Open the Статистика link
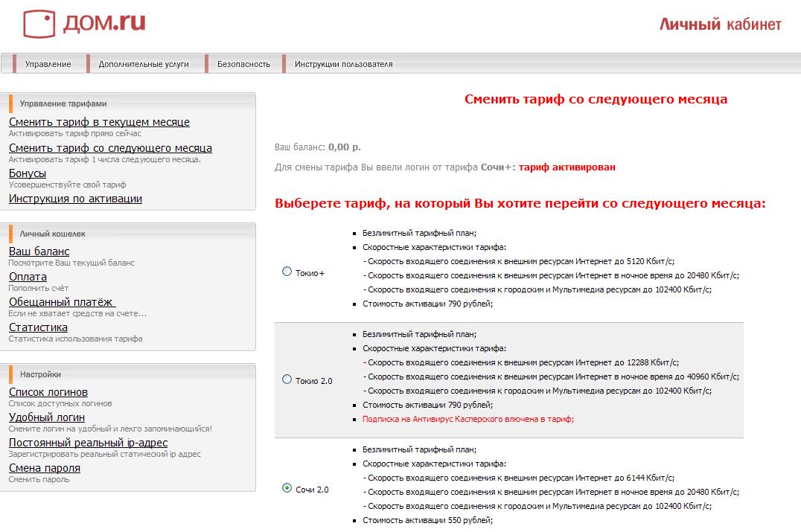The image size is (801, 532). click(x=38, y=327)
